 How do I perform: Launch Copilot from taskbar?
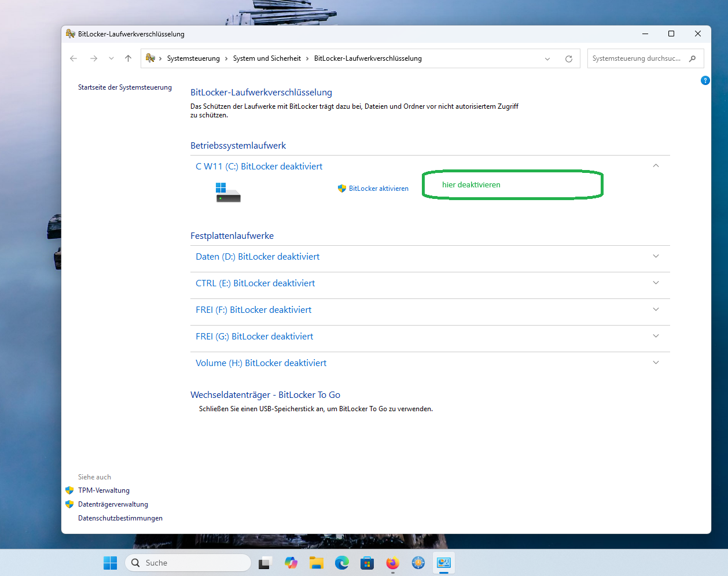pyautogui.click(x=291, y=563)
